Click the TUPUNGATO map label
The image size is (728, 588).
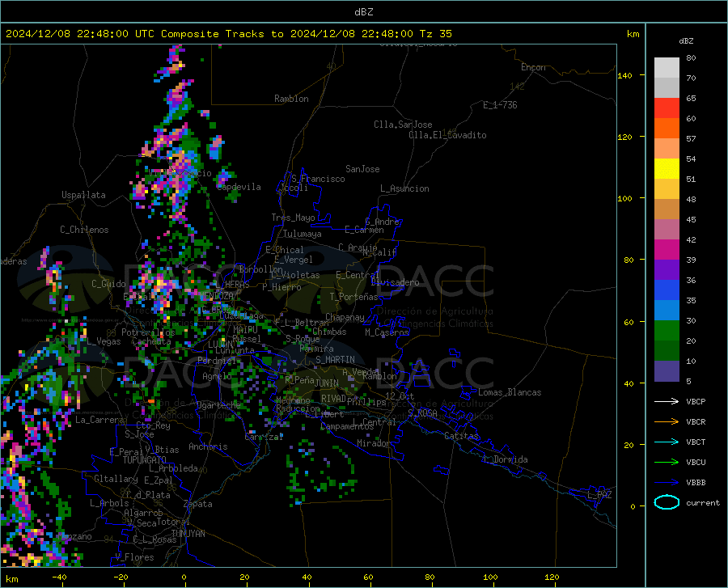pos(145,460)
